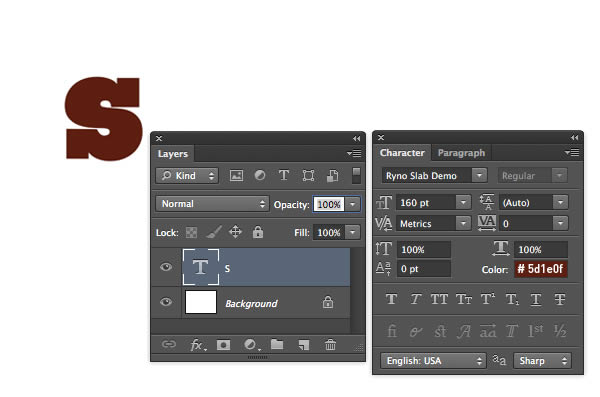Create new fill or adjustment layer
The width and height of the screenshot is (600, 397).
coord(252,345)
